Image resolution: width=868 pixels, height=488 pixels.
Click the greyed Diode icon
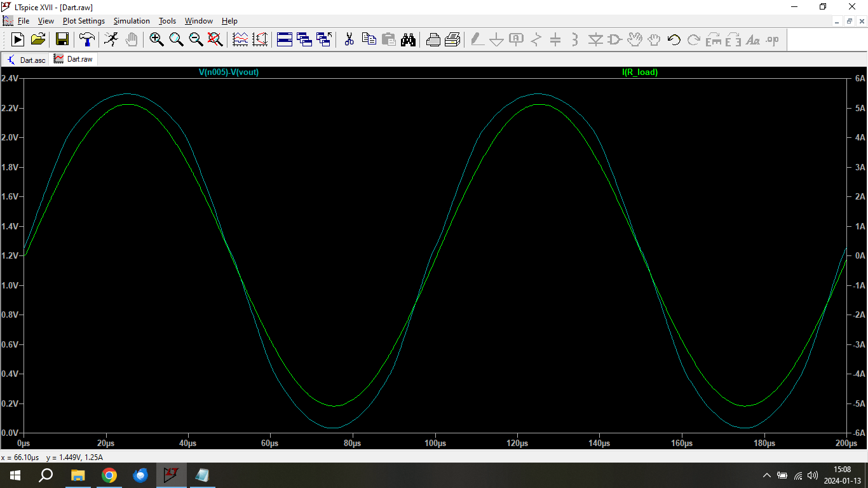595,39
